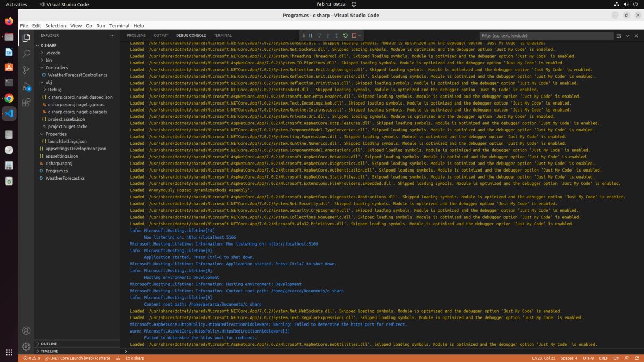This screenshot has height=362, width=644.
Task: Stop the debug session
Action: tap(354, 35)
